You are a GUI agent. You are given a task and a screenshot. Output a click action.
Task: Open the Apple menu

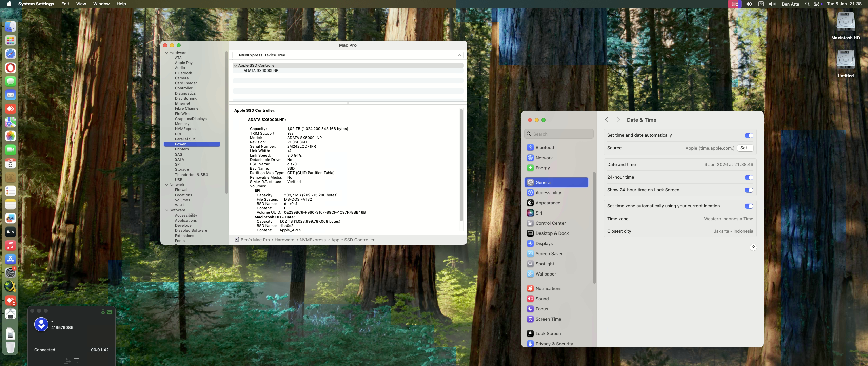click(x=9, y=4)
